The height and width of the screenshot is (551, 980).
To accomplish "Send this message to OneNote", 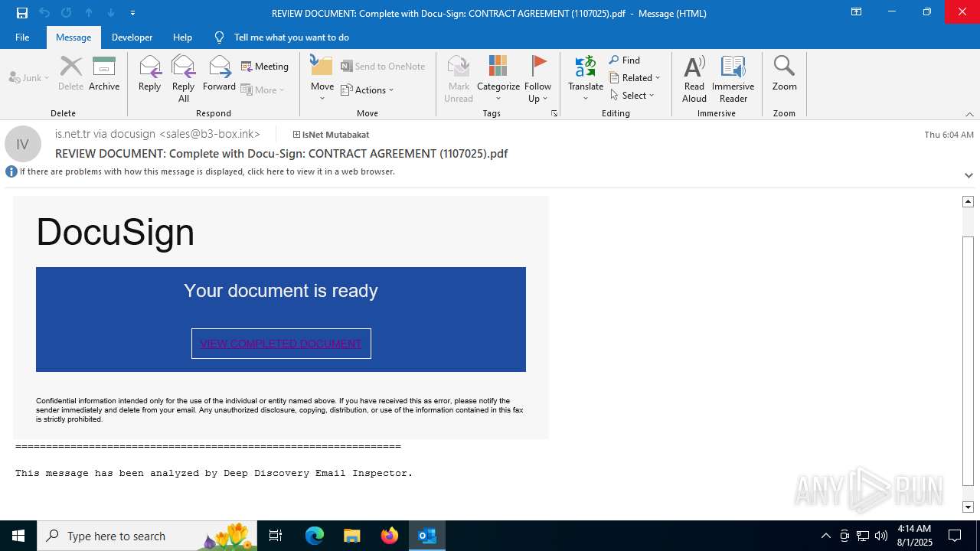I will pyautogui.click(x=383, y=67).
